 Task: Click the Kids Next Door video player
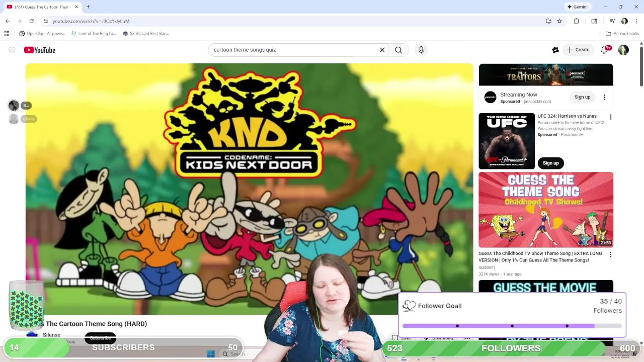249,189
